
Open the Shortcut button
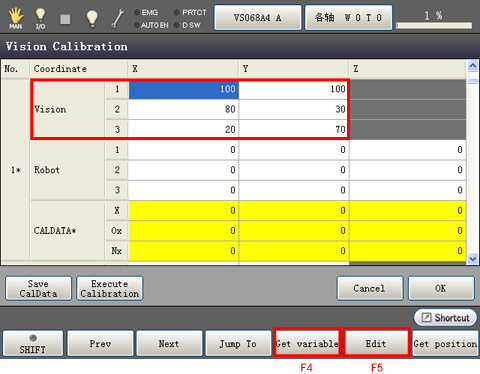click(x=445, y=318)
